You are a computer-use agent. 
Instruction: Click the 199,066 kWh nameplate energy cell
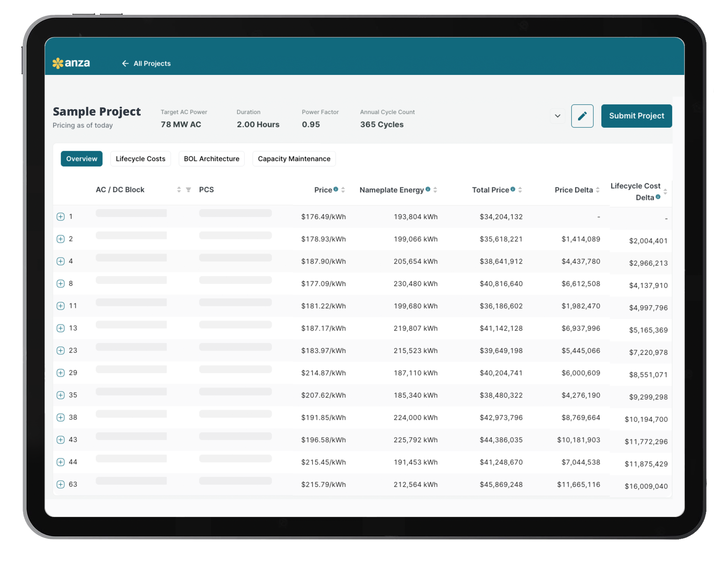tap(415, 239)
